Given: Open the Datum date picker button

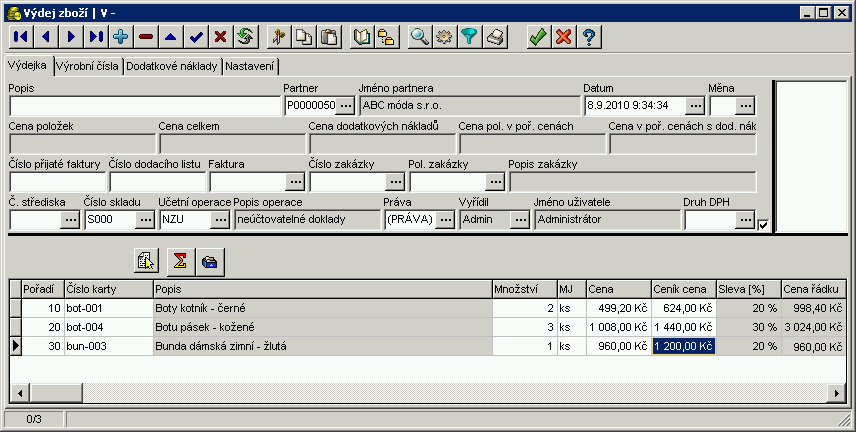Looking at the screenshot, I should (695, 104).
